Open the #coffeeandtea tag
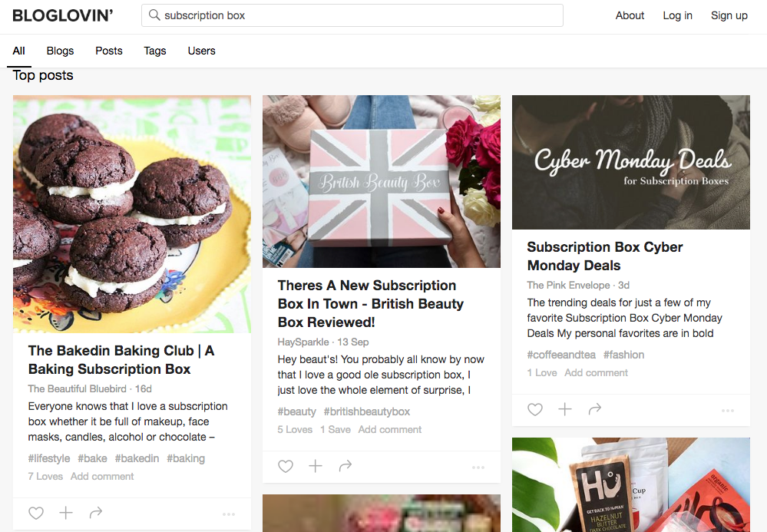Image resolution: width=767 pixels, height=532 pixels. coord(561,355)
